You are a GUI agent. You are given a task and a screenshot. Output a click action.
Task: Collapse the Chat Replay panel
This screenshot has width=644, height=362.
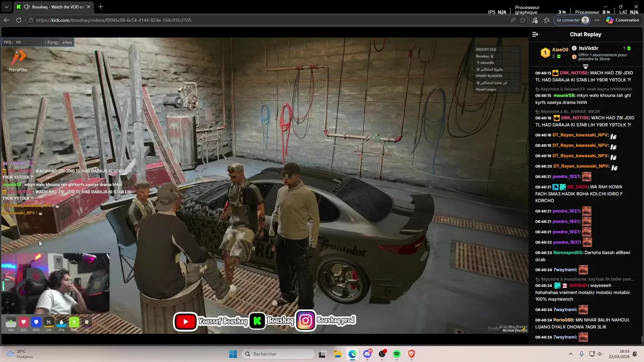(535, 34)
